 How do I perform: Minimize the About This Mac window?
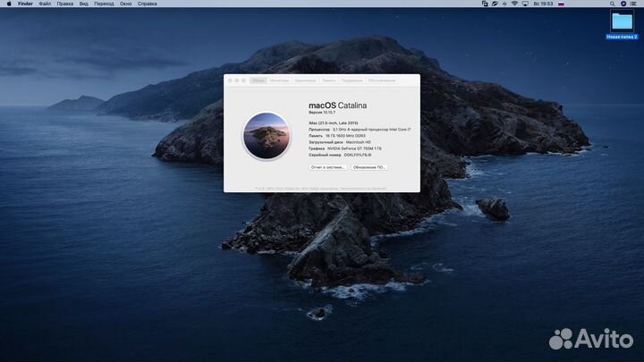click(x=236, y=80)
